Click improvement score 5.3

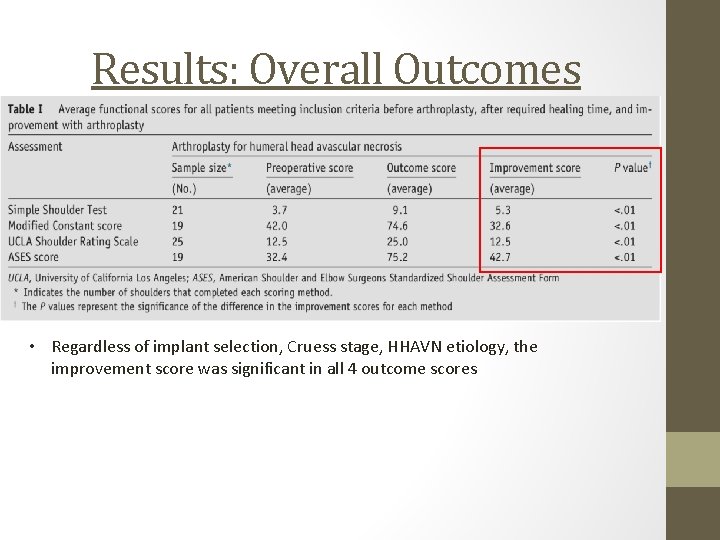503,210
